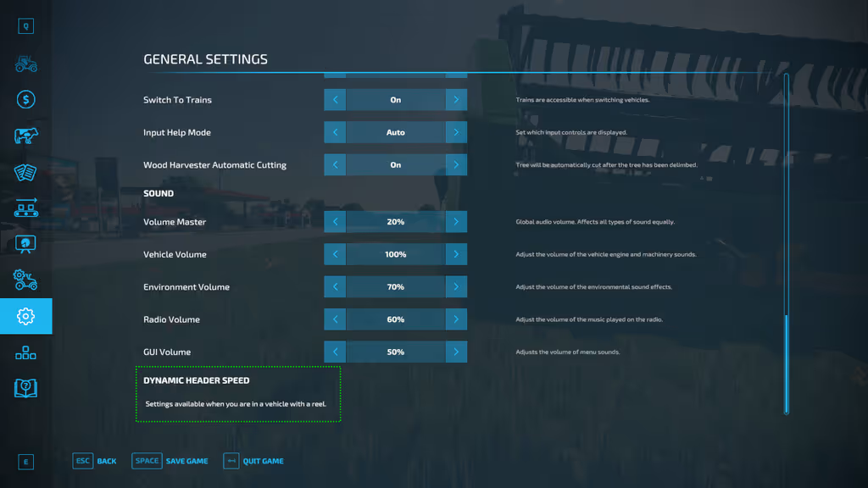Open the help book icon page

pyautogui.click(x=25, y=388)
